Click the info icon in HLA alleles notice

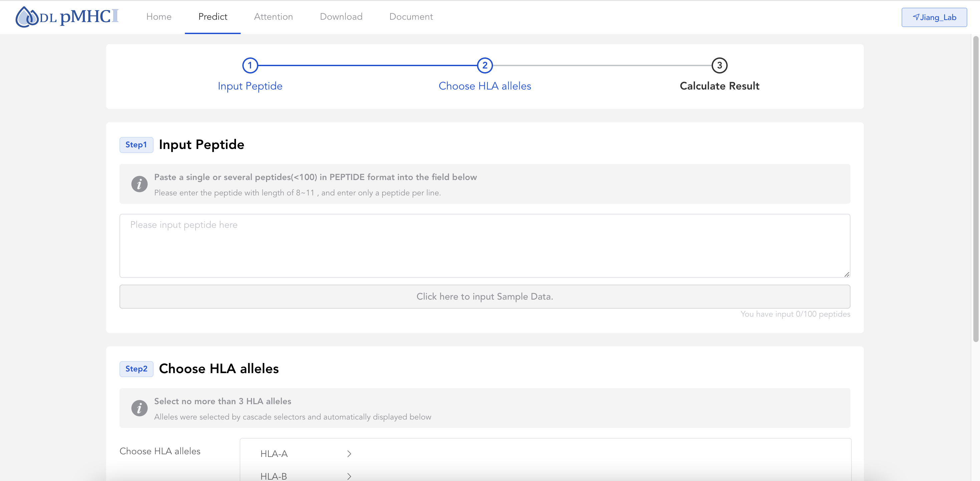click(x=139, y=408)
